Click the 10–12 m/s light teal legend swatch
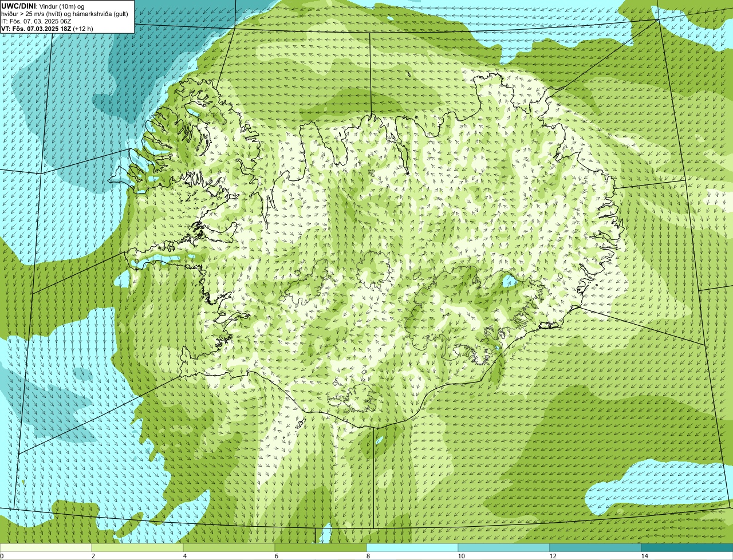 [504, 547]
